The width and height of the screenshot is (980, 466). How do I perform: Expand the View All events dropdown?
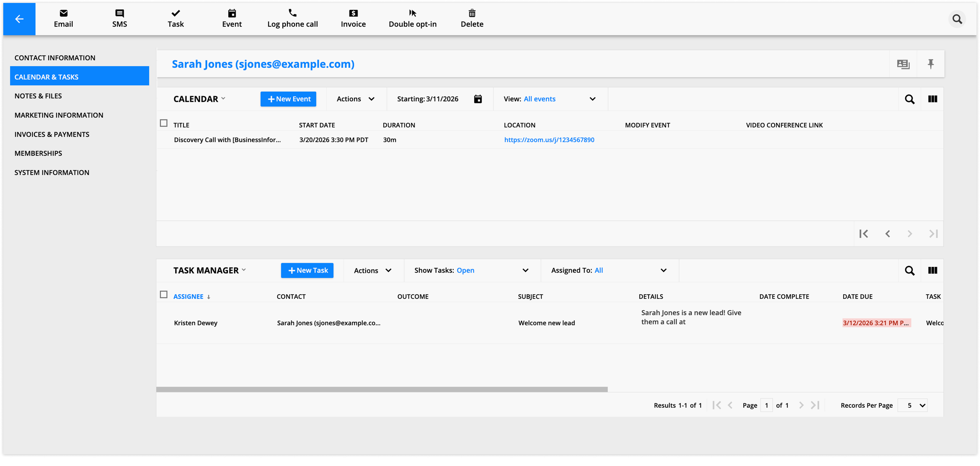592,99
